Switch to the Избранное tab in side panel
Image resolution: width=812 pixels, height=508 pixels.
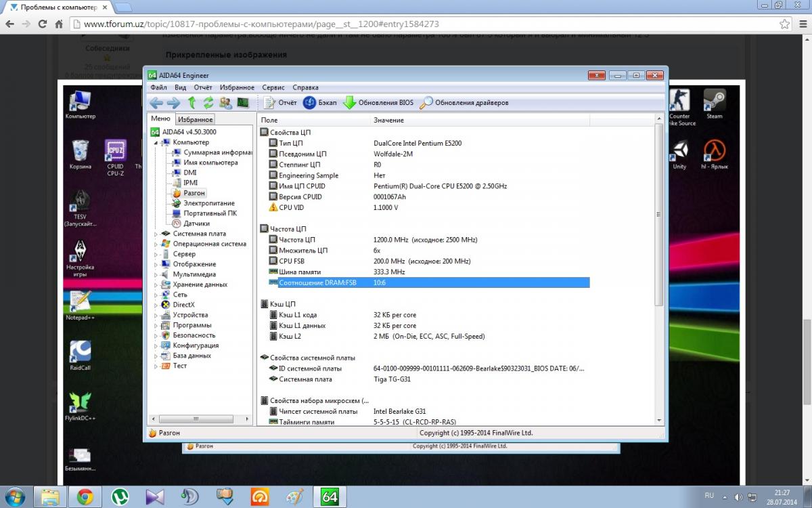click(196, 119)
